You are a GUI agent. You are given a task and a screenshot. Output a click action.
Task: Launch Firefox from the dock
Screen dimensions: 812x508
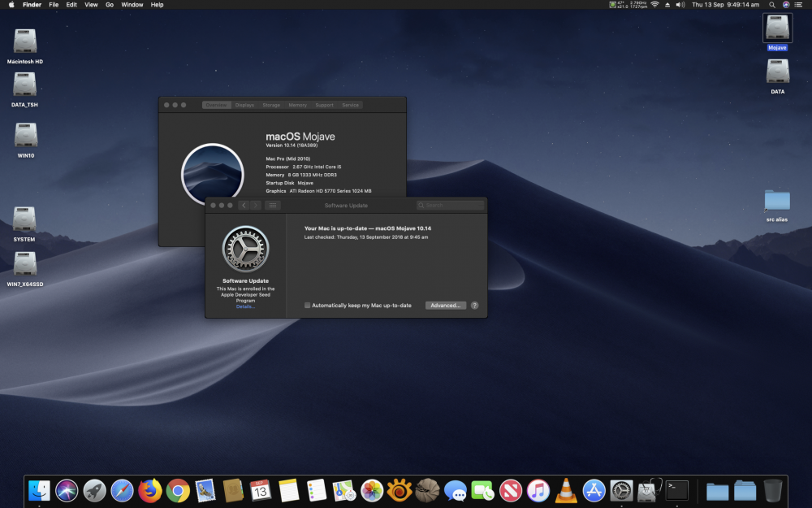pyautogui.click(x=150, y=490)
